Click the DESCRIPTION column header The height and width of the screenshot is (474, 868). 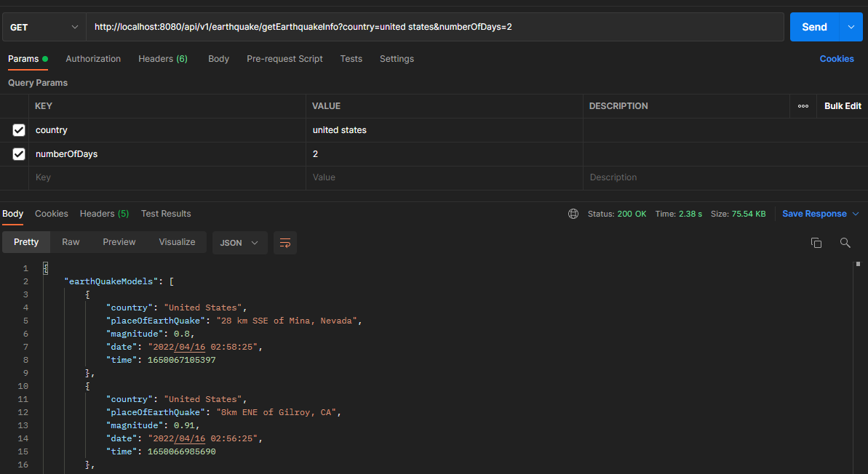pyautogui.click(x=618, y=106)
